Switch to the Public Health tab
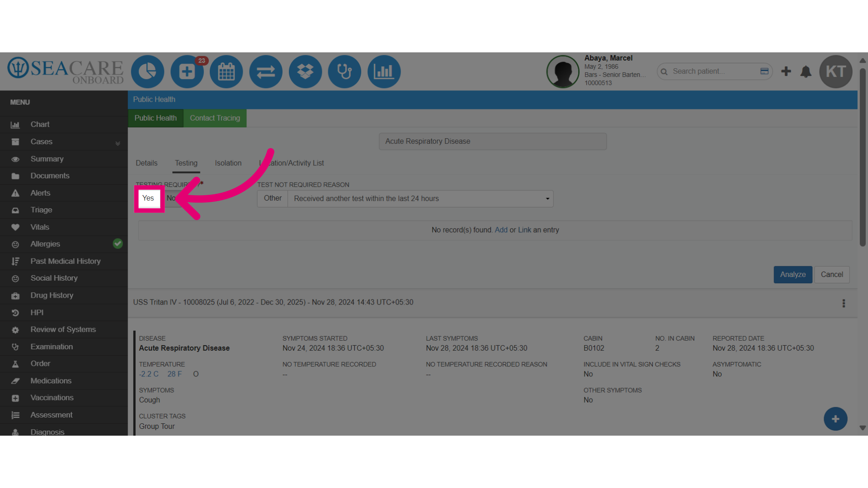868x488 pixels. [x=156, y=118]
